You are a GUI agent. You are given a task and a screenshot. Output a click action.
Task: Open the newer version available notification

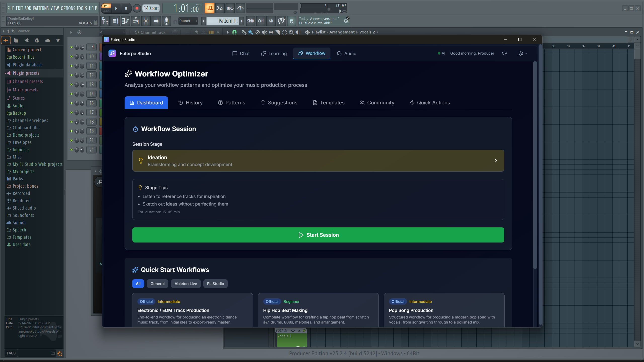coord(324,21)
